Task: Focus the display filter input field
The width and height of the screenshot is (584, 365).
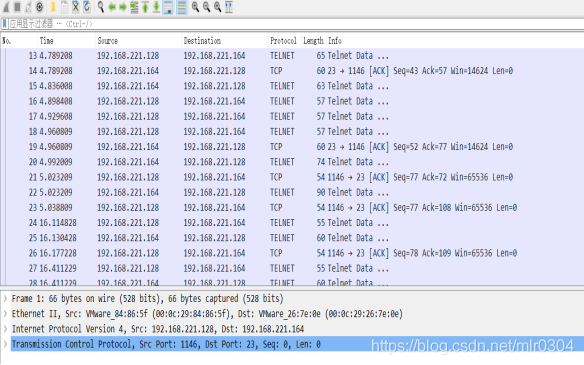Action: coord(296,24)
